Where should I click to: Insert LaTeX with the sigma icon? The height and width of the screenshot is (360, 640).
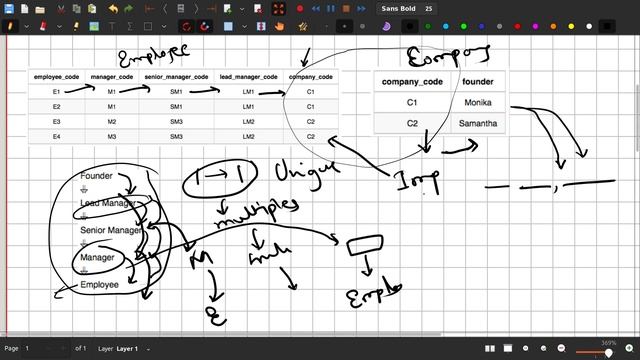coord(130,27)
